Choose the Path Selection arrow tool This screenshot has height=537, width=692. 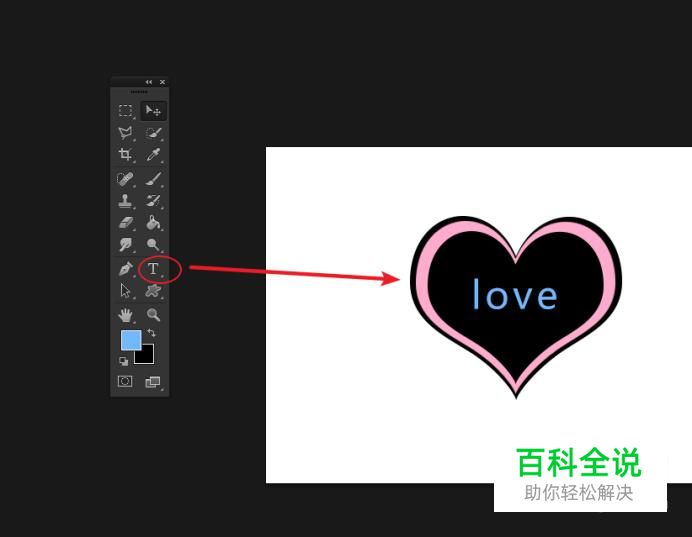125,291
